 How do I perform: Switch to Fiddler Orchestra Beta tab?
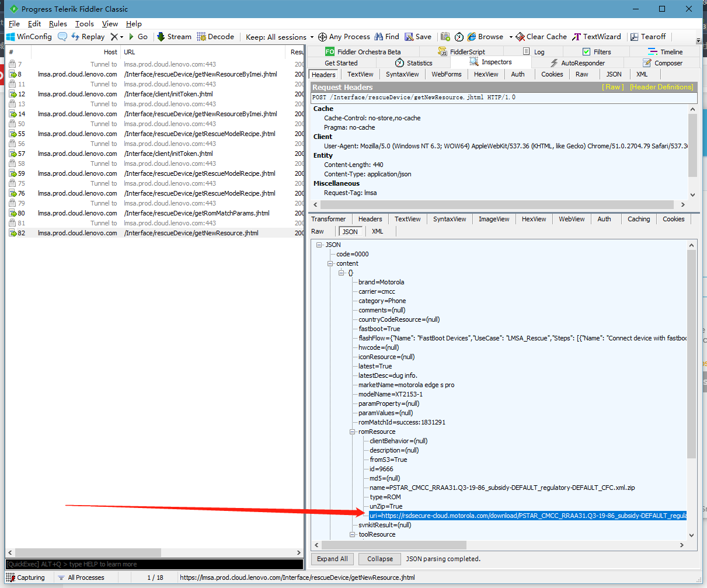pos(363,52)
